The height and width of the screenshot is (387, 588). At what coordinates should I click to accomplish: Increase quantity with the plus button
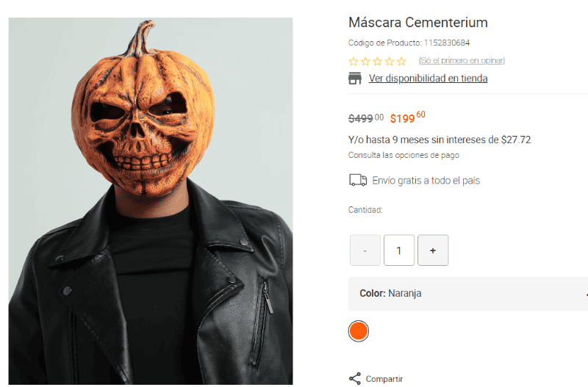tap(433, 250)
